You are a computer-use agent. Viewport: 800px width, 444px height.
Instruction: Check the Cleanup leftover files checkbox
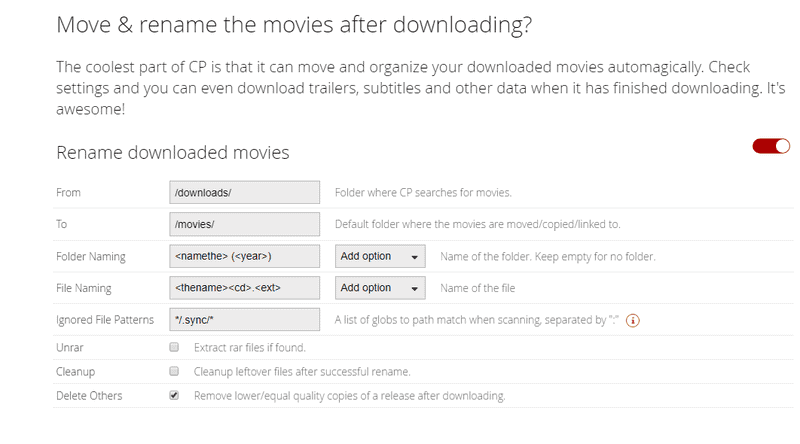174,372
